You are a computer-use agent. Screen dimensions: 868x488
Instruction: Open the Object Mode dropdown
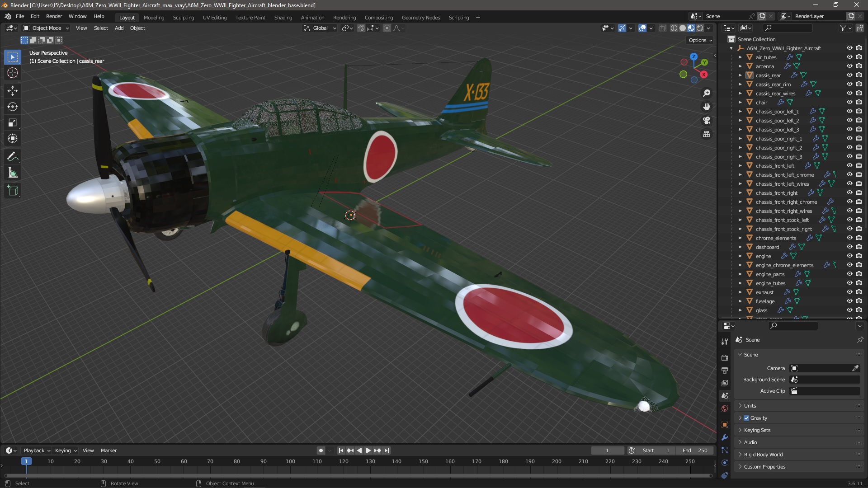tap(46, 28)
